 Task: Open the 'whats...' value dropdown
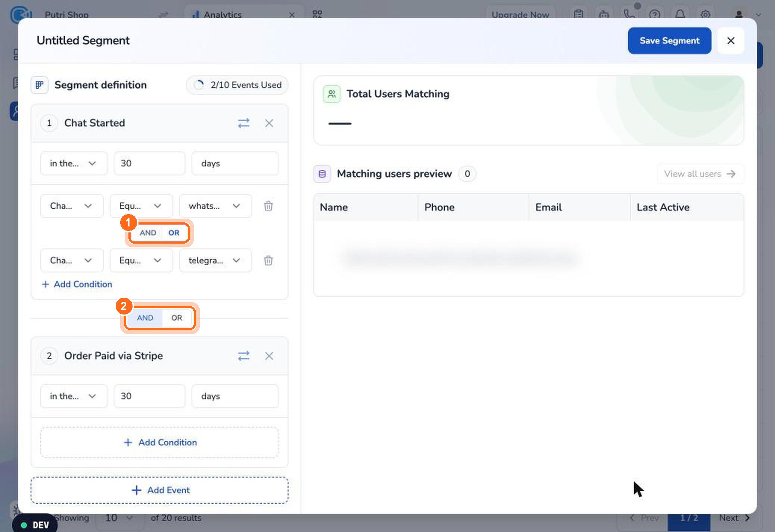[x=215, y=206]
